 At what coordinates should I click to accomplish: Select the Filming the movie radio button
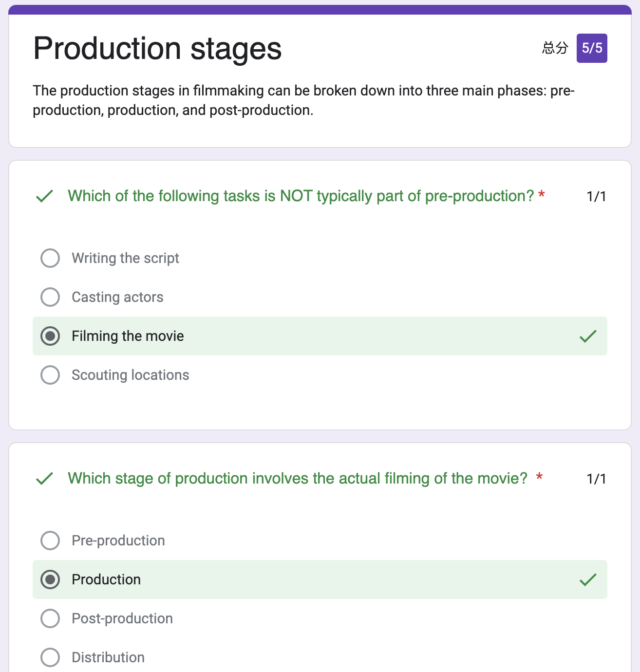pos(50,336)
